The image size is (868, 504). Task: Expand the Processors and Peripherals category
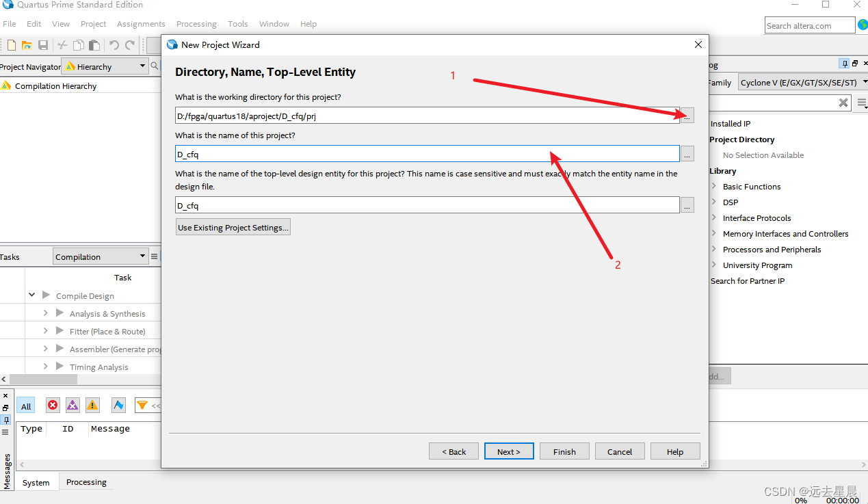click(x=714, y=249)
